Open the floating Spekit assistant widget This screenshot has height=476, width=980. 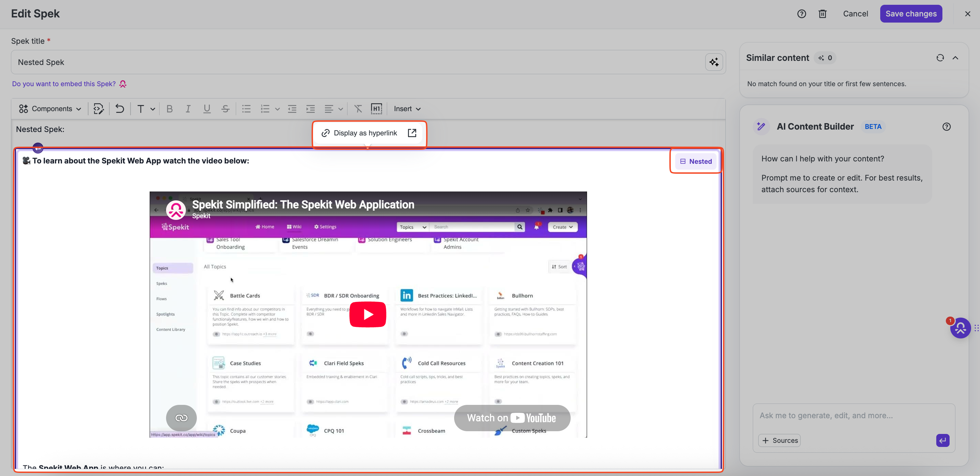click(960, 328)
